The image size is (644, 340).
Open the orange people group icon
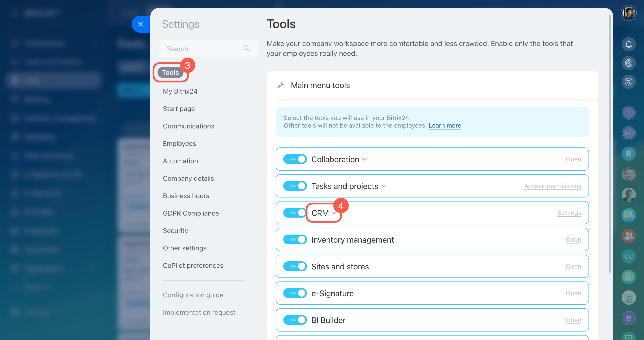[629, 236]
